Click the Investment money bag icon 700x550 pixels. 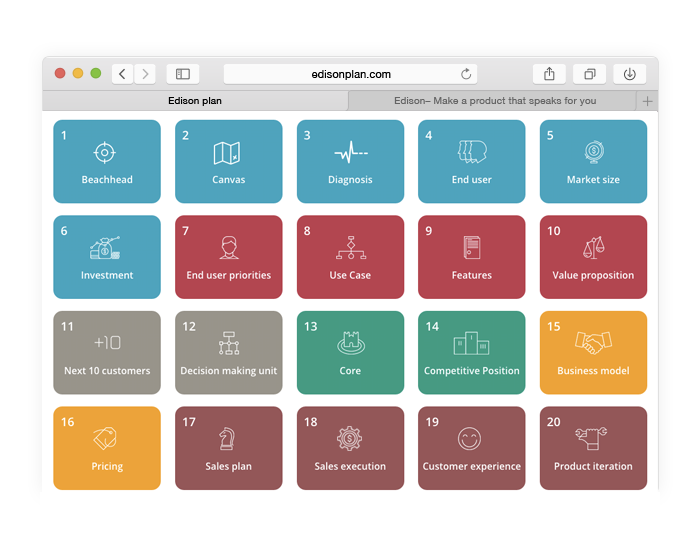(x=105, y=248)
